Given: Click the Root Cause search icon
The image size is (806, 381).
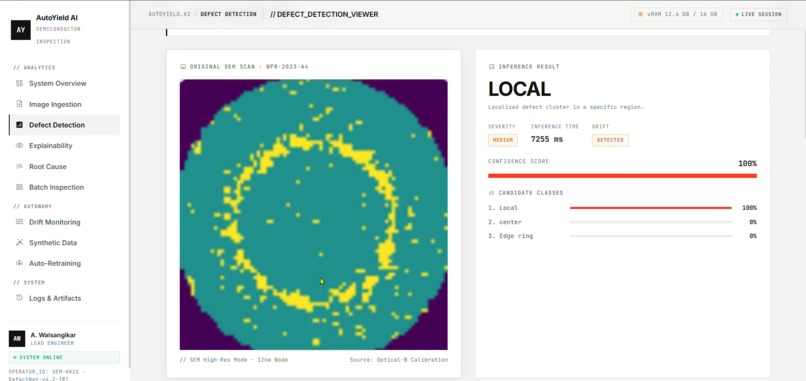Looking at the screenshot, I should [x=20, y=167].
